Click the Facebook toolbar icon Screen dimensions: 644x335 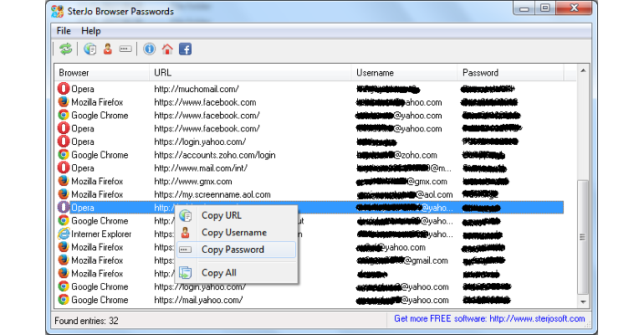(185, 49)
